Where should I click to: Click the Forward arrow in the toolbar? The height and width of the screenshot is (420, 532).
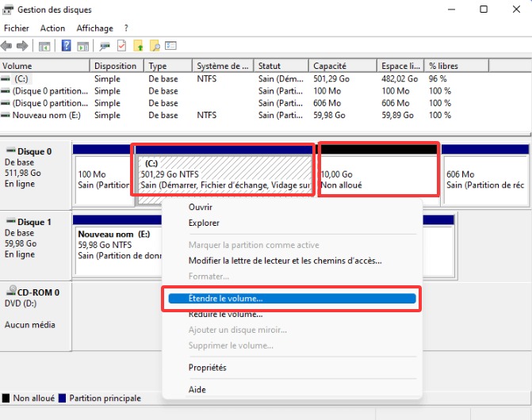[22, 46]
